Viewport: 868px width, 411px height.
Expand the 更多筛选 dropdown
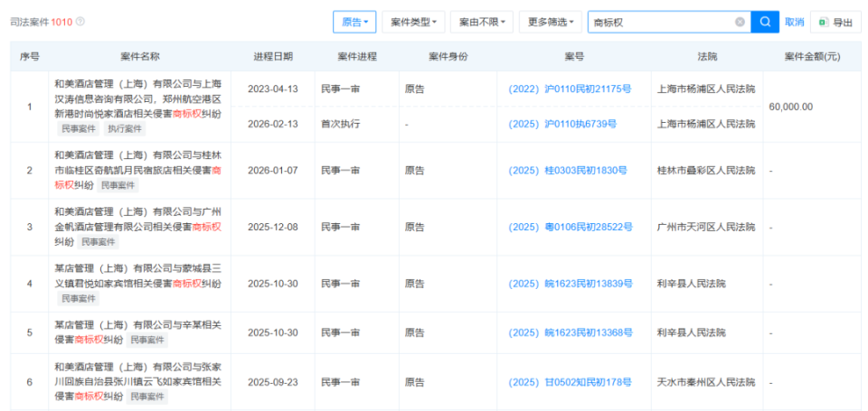(x=551, y=22)
